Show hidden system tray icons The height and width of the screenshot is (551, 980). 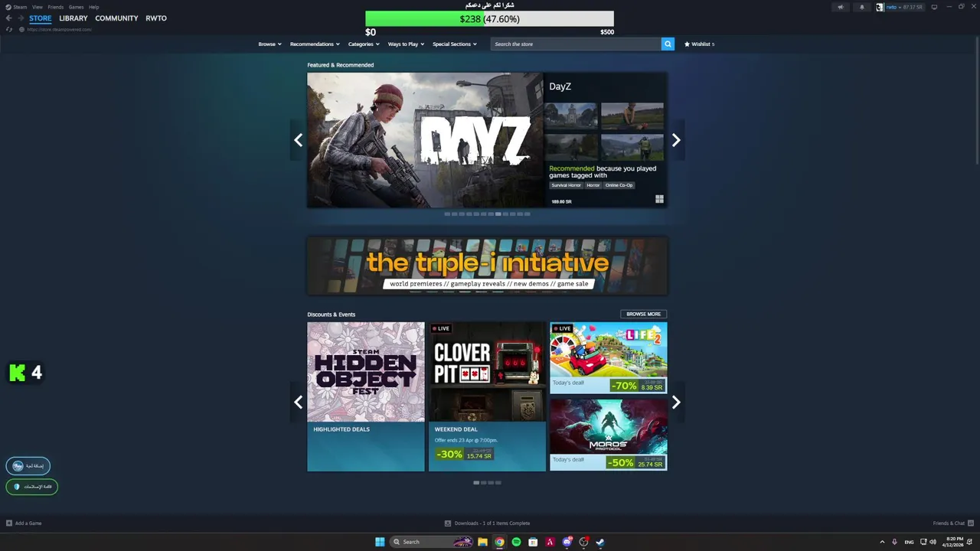[x=882, y=542]
